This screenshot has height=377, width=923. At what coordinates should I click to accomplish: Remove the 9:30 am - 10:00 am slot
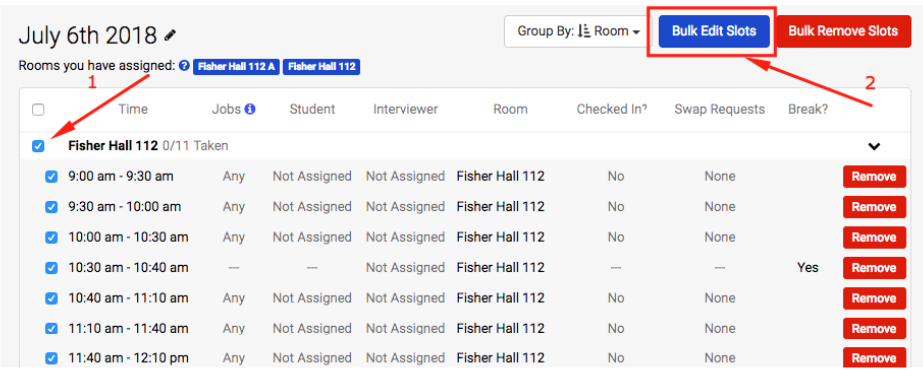pos(874,207)
